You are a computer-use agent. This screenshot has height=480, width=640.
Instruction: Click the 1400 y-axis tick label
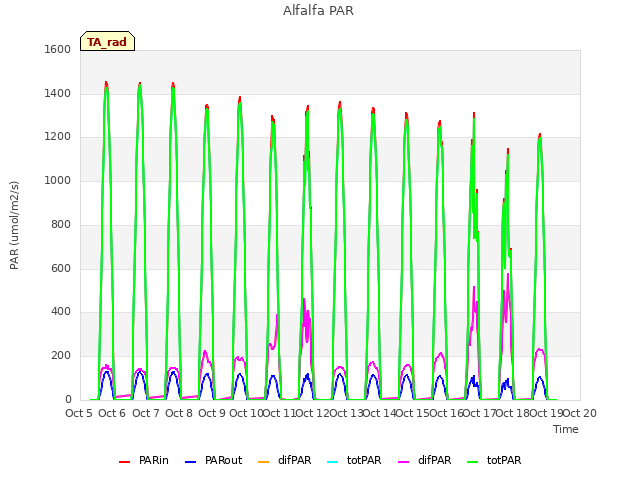click(x=58, y=93)
